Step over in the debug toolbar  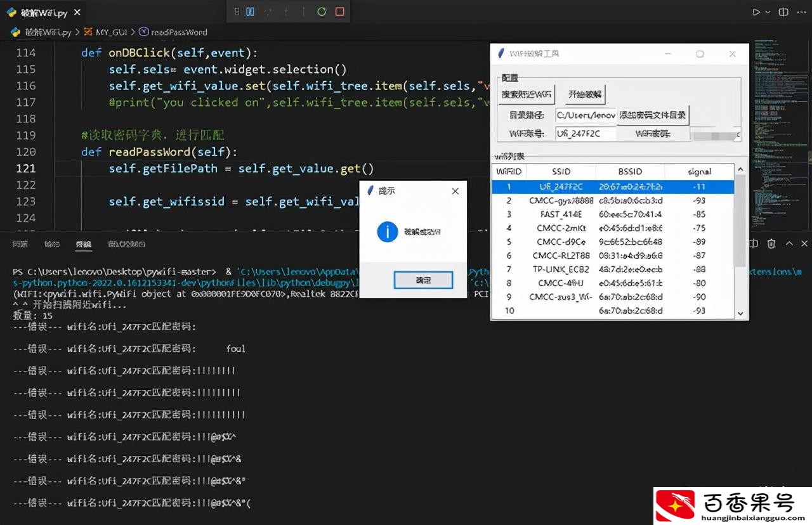click(x=268, y=11)
